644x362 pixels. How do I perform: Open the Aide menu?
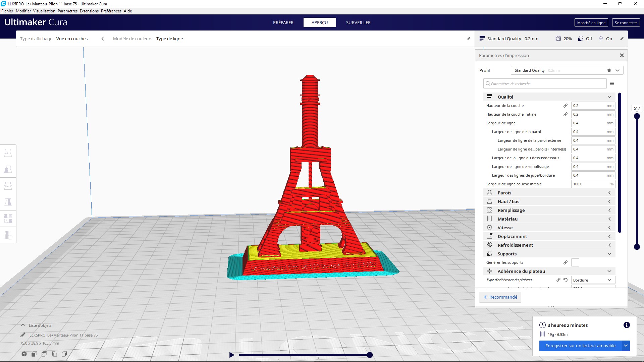coord(127,11)
